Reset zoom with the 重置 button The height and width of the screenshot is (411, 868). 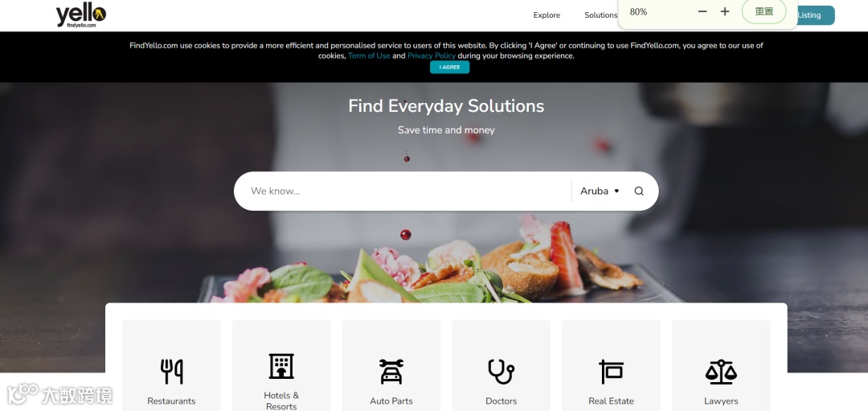click(x=764, y=11)
